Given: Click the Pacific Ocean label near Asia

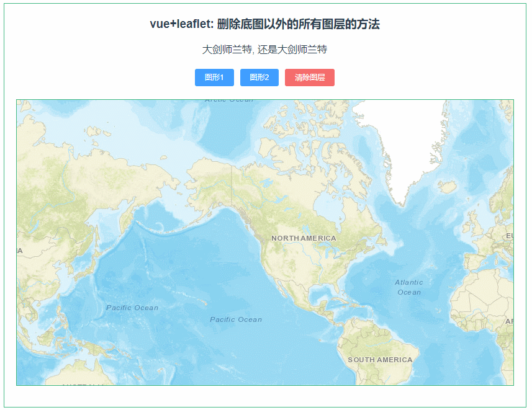Looking at the screenshot, I should tap(132, 308).
